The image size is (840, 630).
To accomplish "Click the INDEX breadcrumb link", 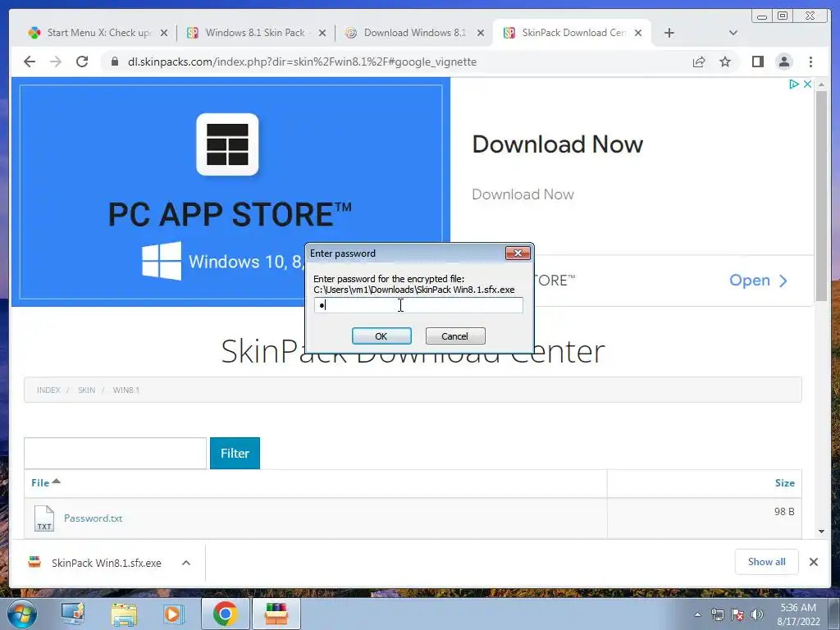I will (48, 390).
